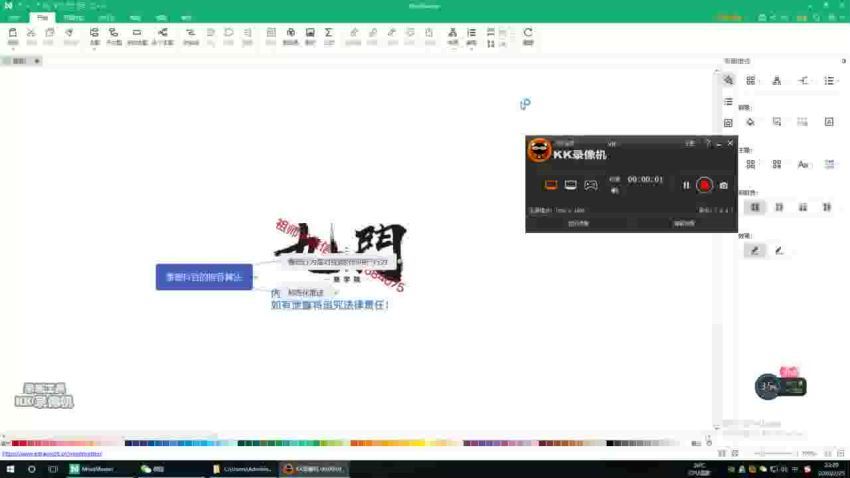Open the Windows Start menu
Screen dimensions: 850x478
10,469
